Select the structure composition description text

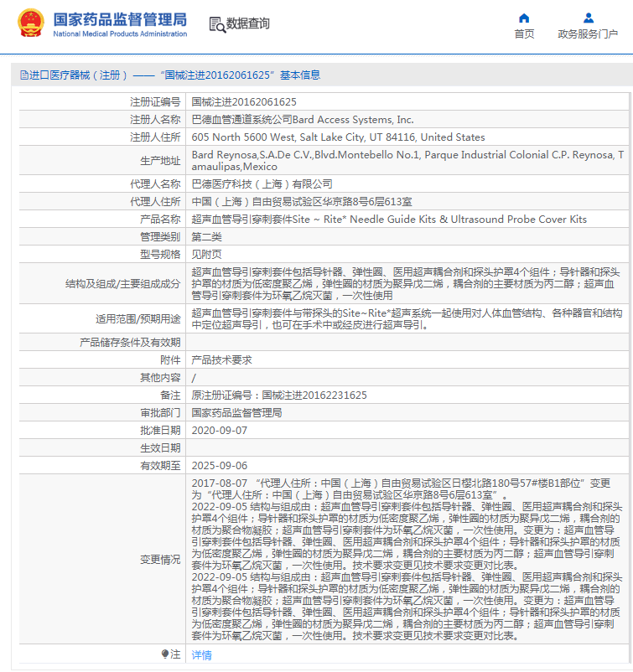(406, 284)
